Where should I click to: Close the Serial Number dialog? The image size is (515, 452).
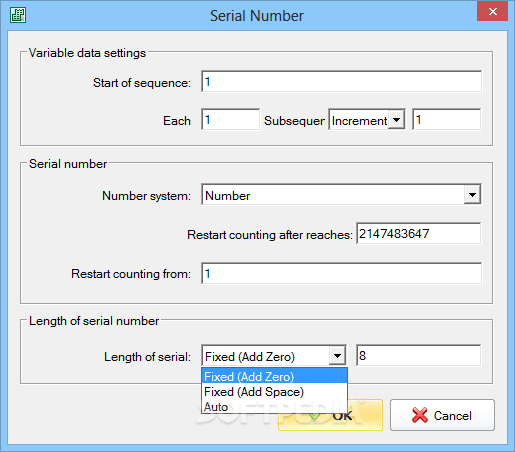coord(492,12)
